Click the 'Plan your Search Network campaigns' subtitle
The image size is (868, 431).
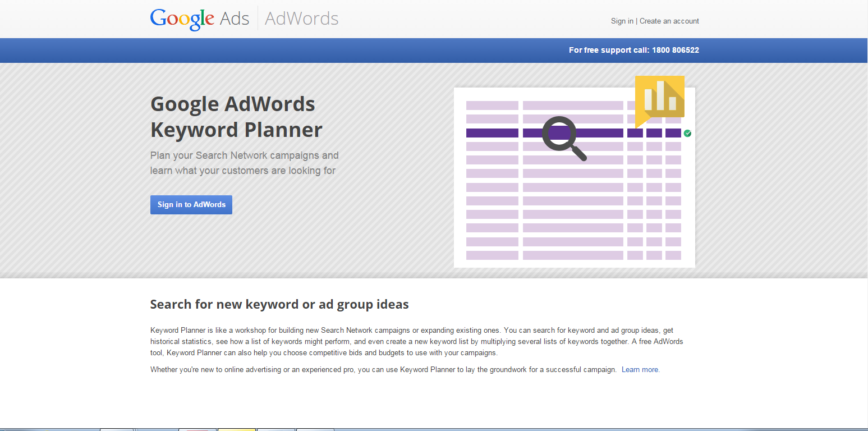point(245,163)
